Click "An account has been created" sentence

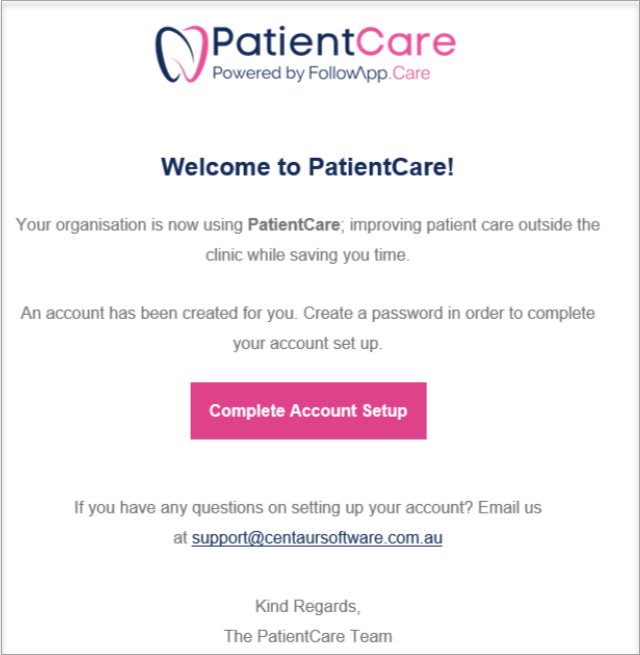[159, 313]
